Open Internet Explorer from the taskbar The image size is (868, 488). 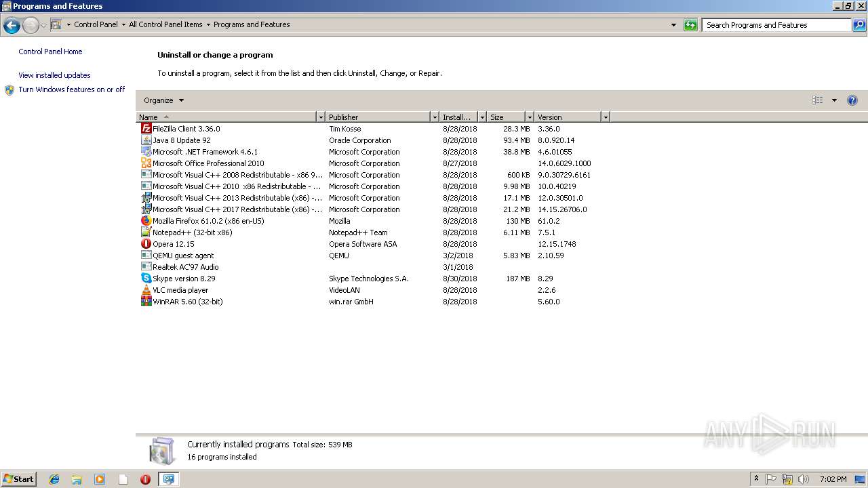coord(54,479)
